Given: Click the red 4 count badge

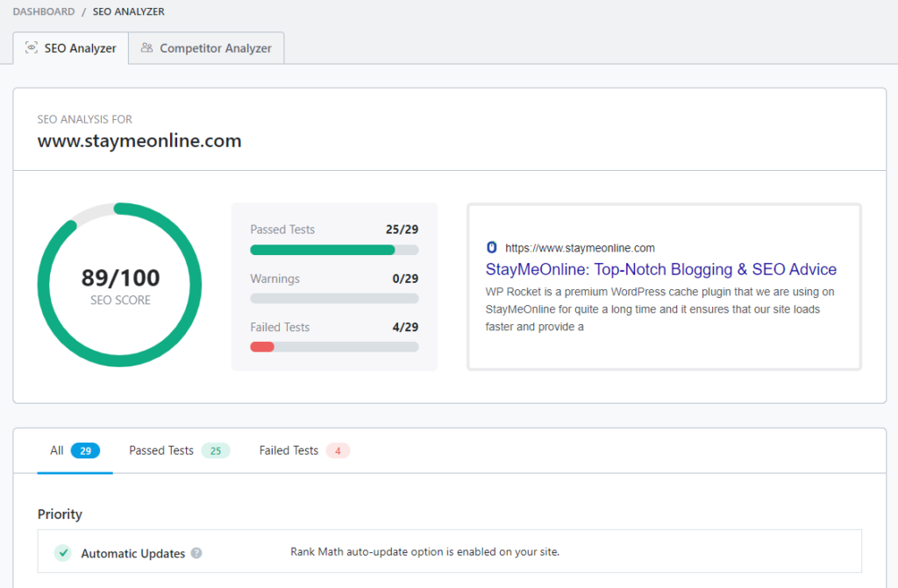Looking at the screenshot, I should 338,450.
